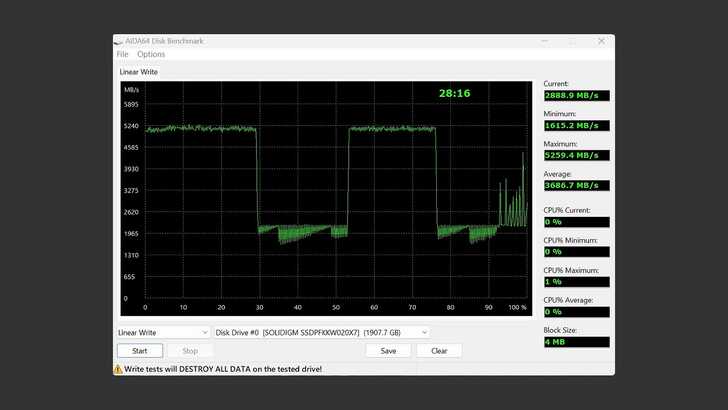Viewport: 728px width, 410px height.
Task: Select the Minimum speed readout box
Action: tap(575, 126)
